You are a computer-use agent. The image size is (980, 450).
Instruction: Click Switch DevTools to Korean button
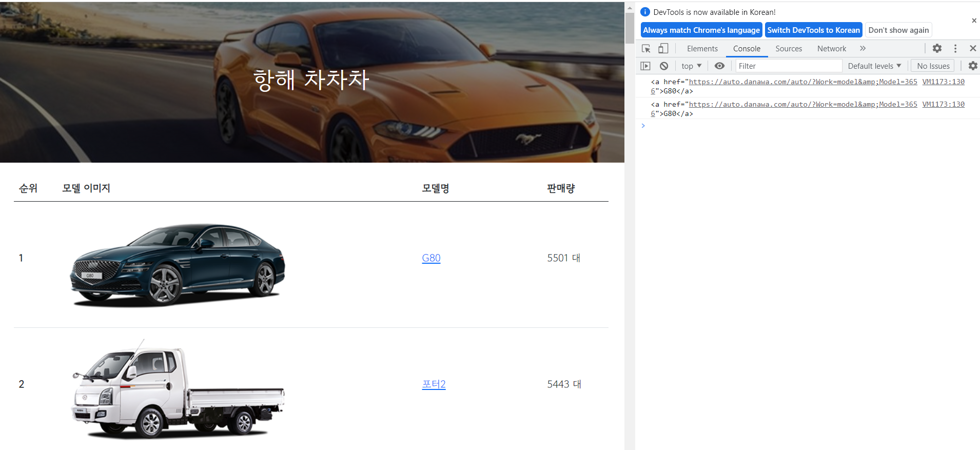pyautogui.click(x=813, y=30)
